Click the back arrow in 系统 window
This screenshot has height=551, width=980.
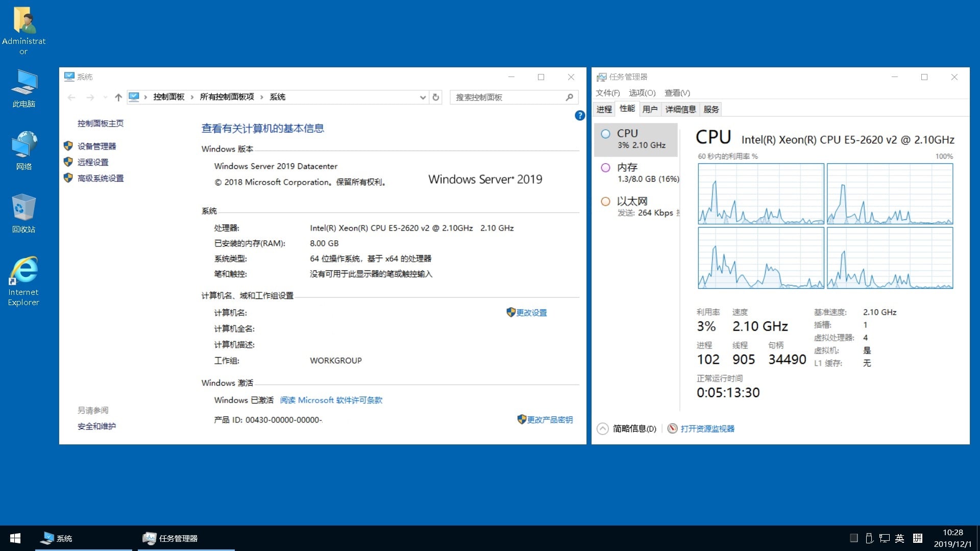tap(71, 97)
